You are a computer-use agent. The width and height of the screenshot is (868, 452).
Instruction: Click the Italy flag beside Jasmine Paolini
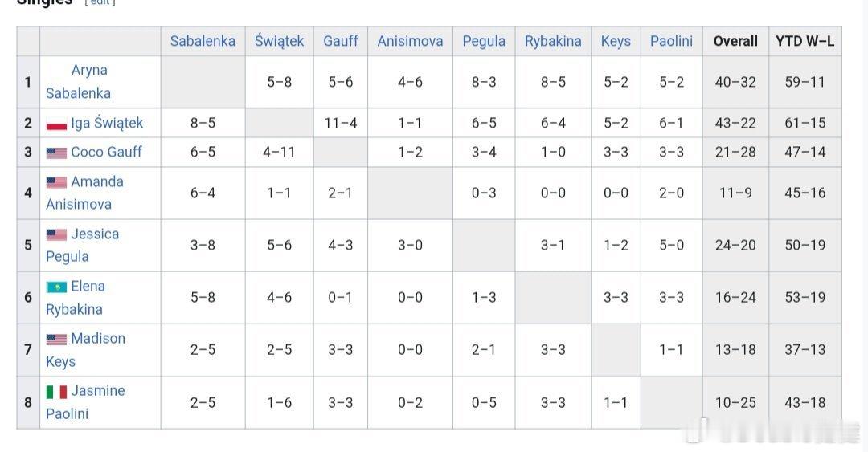[56, 392]
